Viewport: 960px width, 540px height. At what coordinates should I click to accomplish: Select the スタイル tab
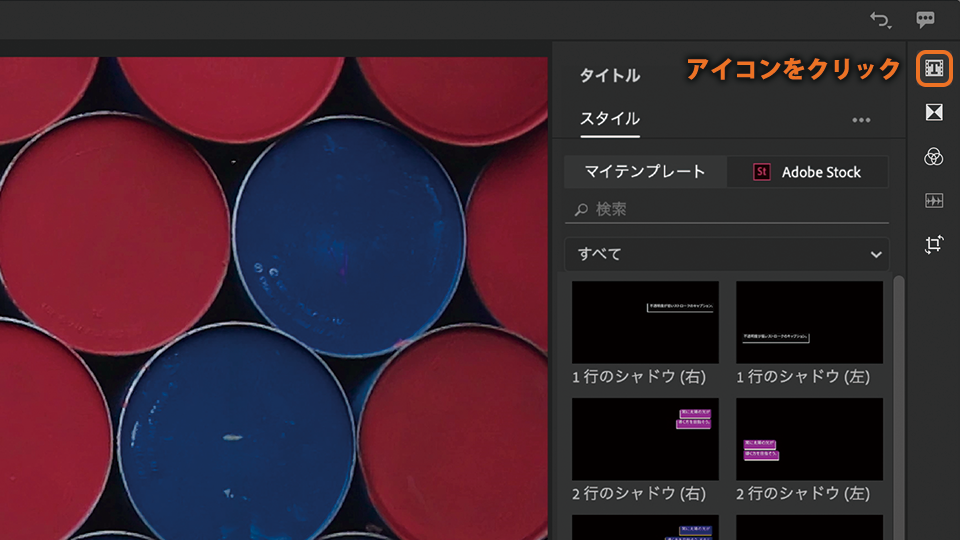click(x=609, y=118)
